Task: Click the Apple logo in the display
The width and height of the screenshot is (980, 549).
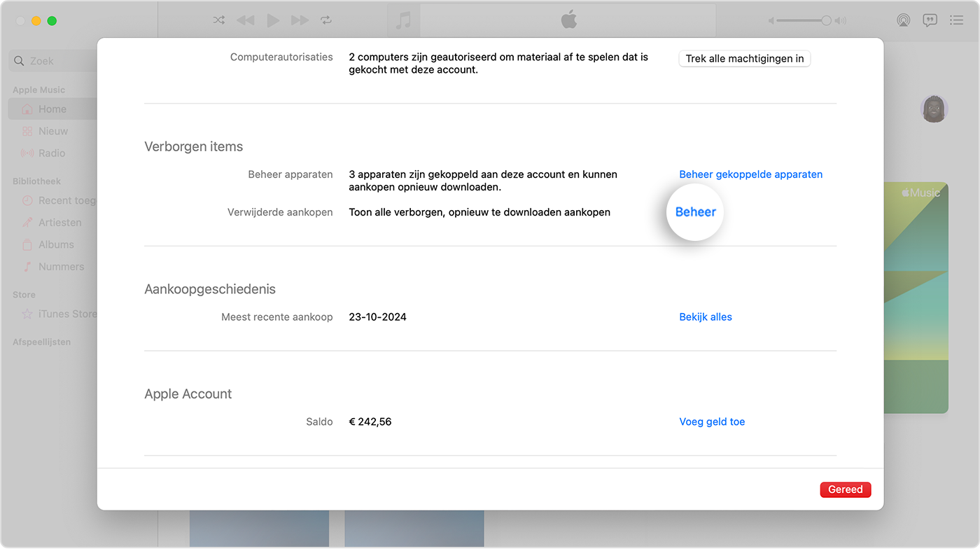Action: coord(568,20)
